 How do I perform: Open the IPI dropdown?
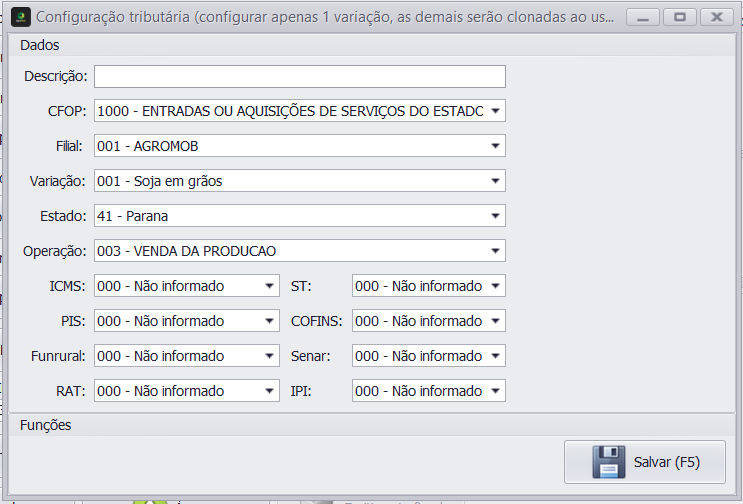[x=428, y=391]
